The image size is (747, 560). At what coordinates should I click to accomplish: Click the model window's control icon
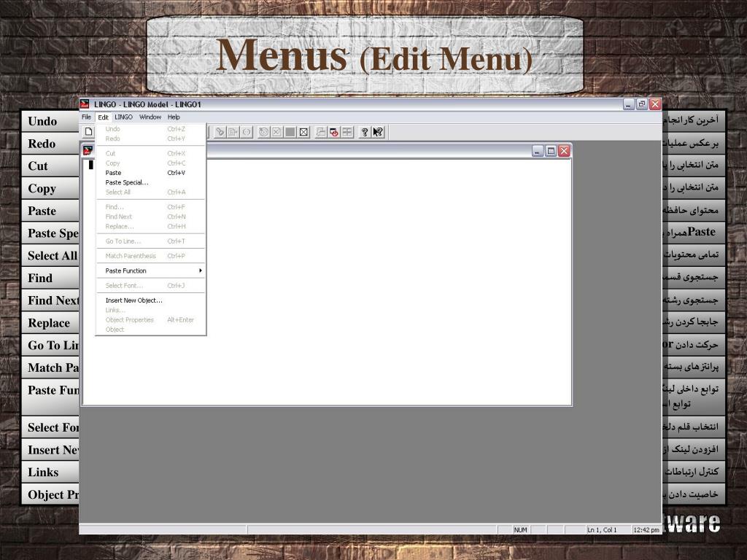coord(88,151)
